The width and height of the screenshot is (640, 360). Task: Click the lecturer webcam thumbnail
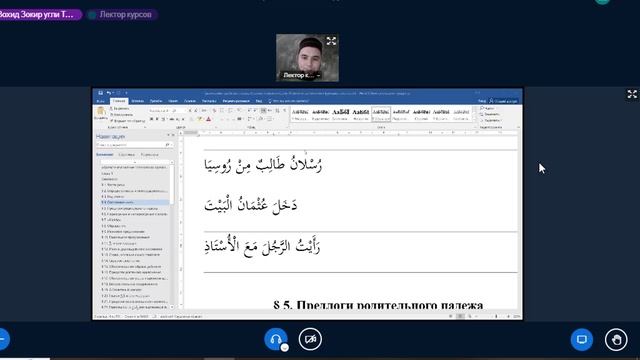307,58
